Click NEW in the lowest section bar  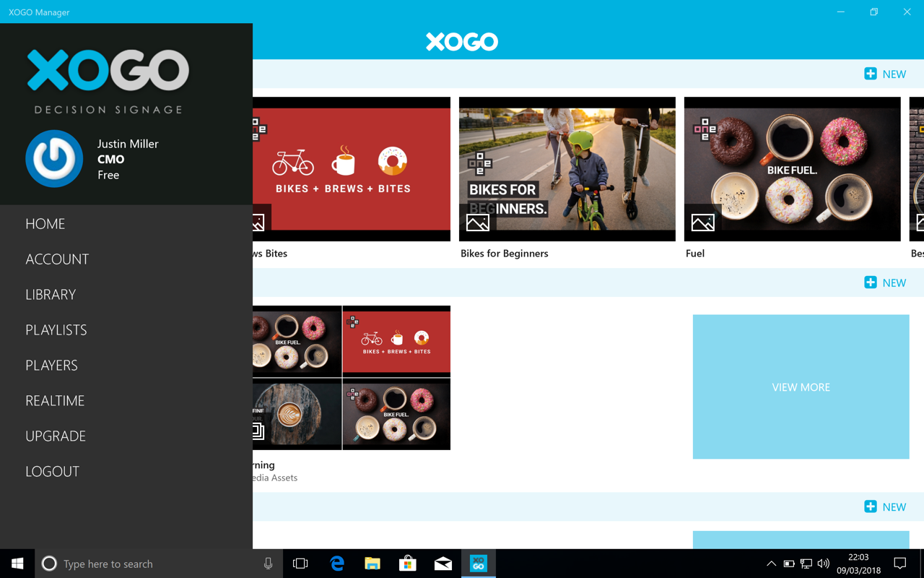tap(885, 506)
